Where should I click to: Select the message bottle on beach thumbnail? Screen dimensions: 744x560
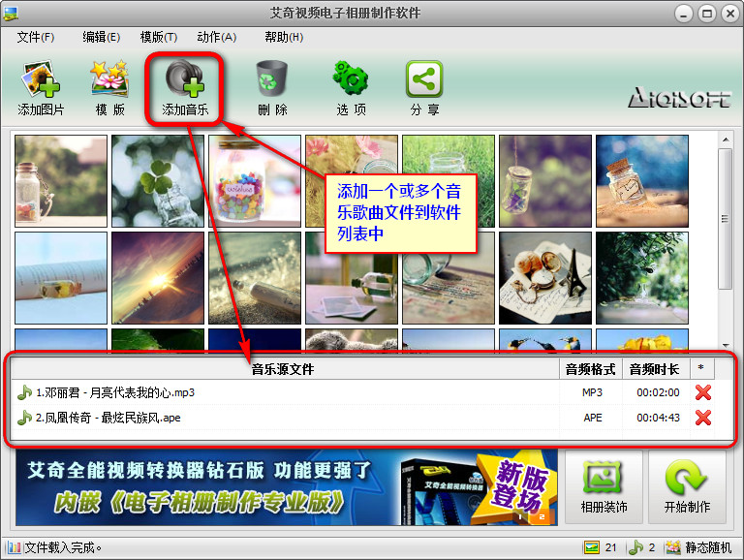[x=255, y=278]
